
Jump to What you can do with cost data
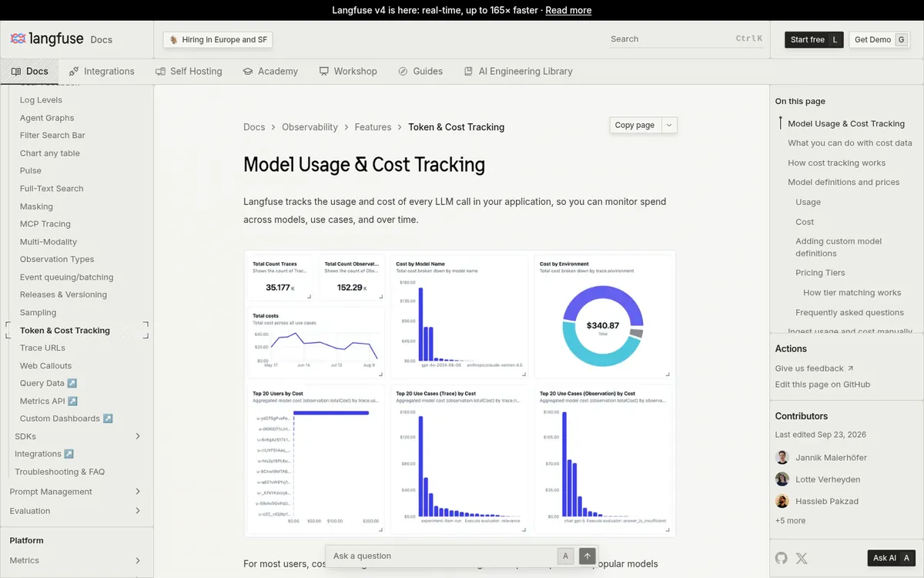[850, 143]
